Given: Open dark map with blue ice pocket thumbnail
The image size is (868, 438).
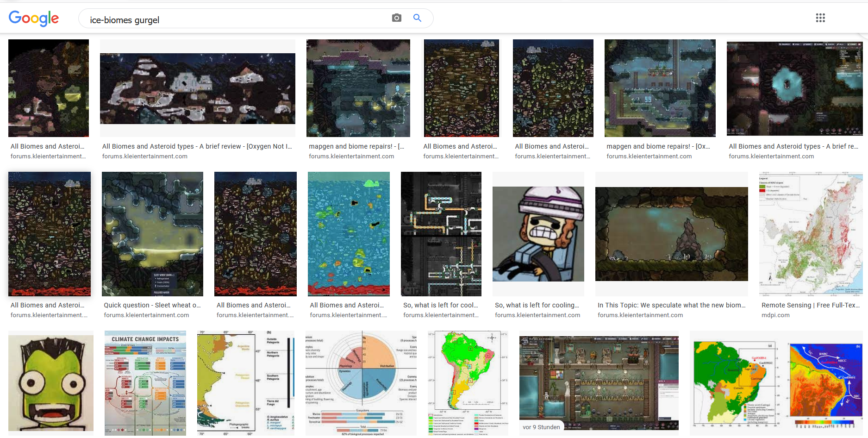Looking at the screenshot, I should pos(795,88).
